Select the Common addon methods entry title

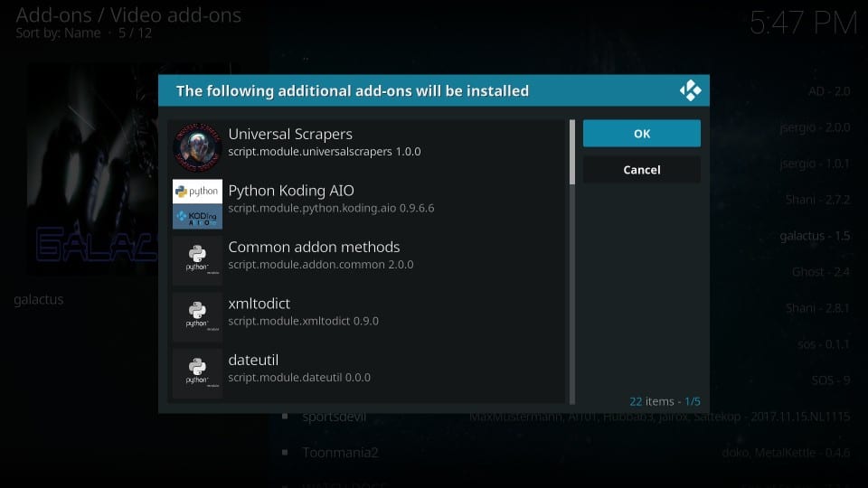pyautogui.click(x=314, y=247)
